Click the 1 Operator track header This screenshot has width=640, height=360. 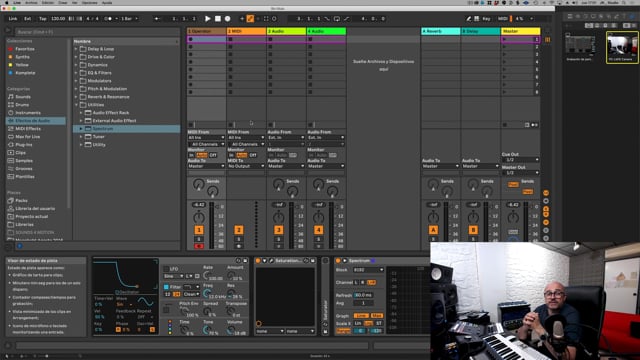(x=207, y=31)
